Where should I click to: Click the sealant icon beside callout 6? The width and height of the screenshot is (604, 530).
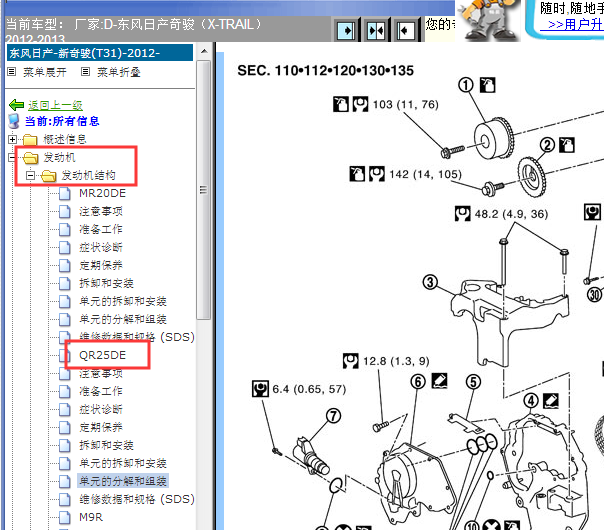point(439,381)
